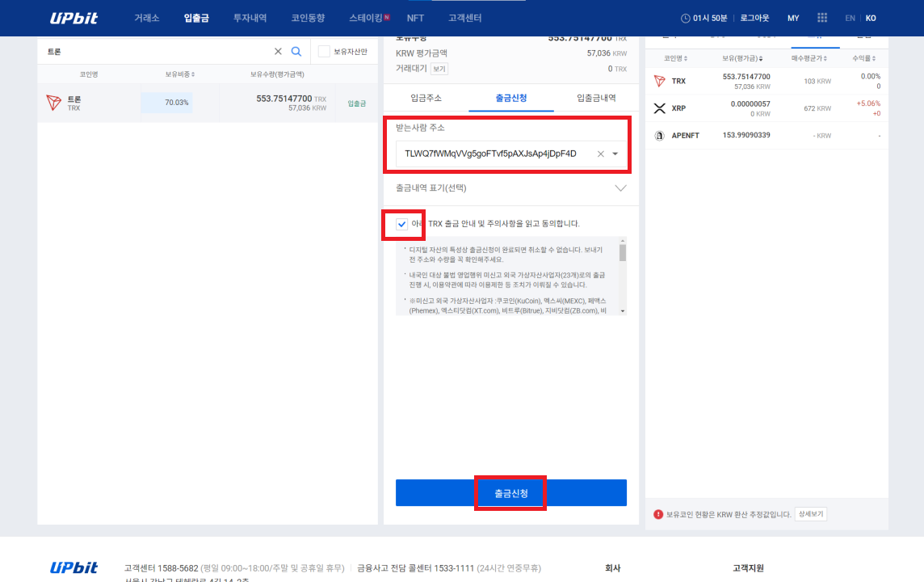924x582 pixels.
Task: Click APENFT row in holdings panel
Action: tap(766, 136)
